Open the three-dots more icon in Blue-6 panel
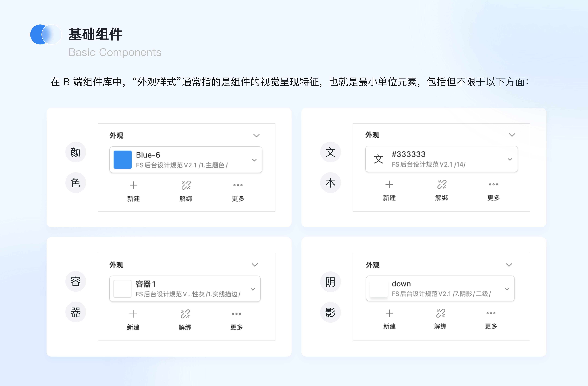This screenshot has width=588, height=386. pos(238,185)
